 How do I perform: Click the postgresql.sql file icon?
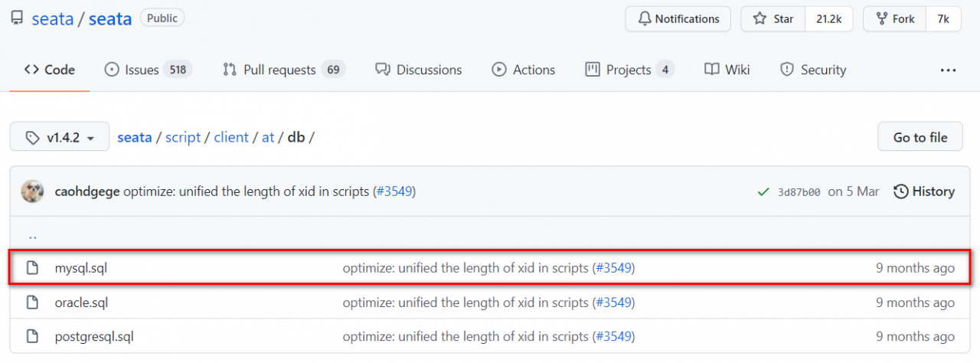tap(32, 336)
